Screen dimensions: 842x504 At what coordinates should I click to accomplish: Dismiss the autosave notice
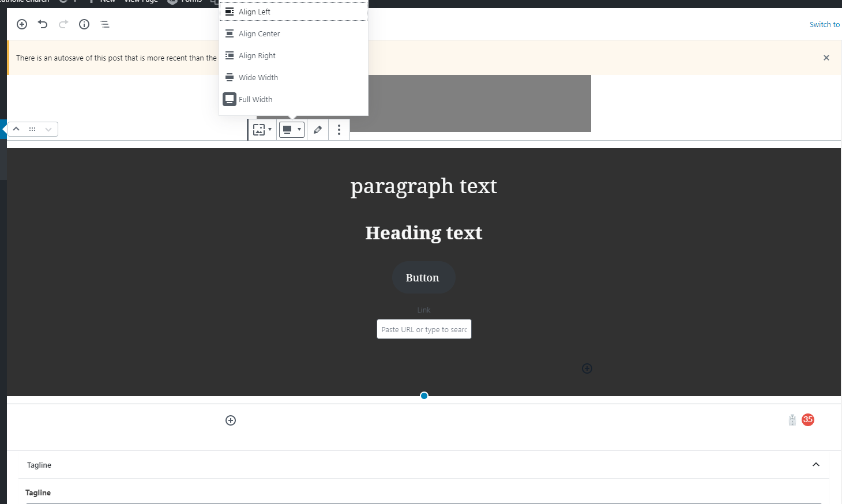826,58
